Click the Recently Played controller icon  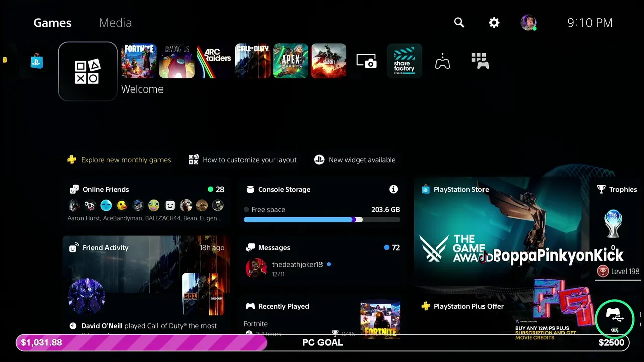250,306
